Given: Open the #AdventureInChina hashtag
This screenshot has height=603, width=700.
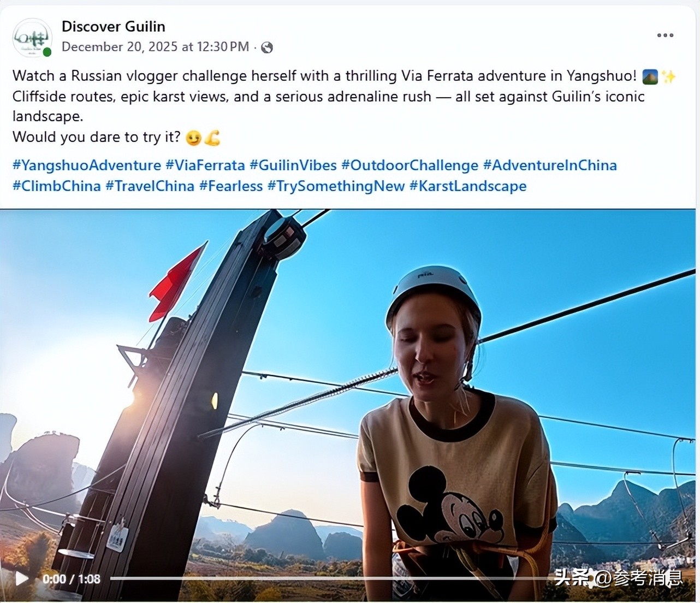Looking at the screenshot, I should [551, 165].
